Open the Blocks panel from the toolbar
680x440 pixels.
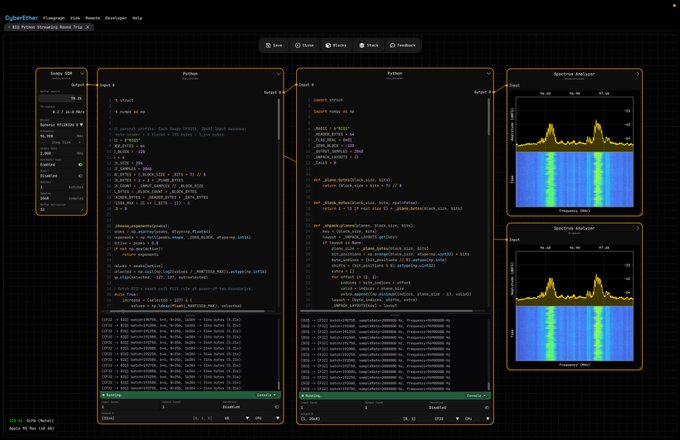tap(336, 45)
